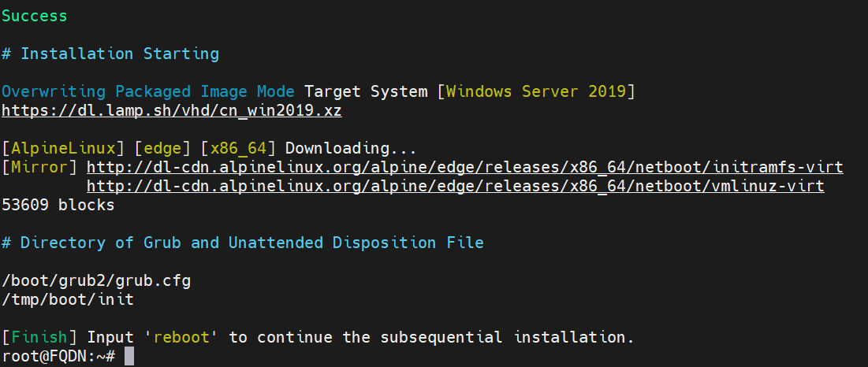Click the /boot/grub2/grub.cfg path
This screenshot has width=868, height=367.
95,280
